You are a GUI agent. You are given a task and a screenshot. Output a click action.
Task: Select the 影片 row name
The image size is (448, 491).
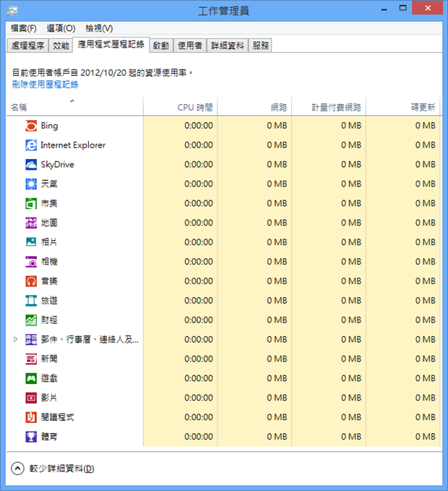tap(49, 398)
